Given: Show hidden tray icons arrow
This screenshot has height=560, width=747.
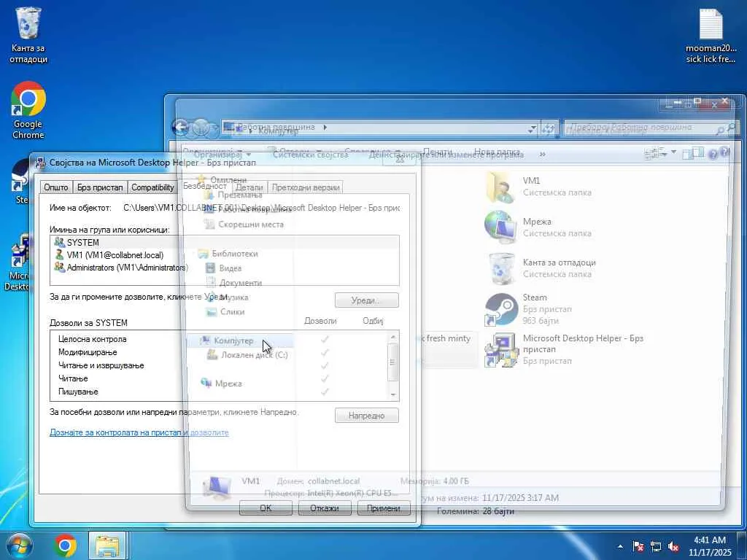Looking at the screenshot, I should (620, 546).
